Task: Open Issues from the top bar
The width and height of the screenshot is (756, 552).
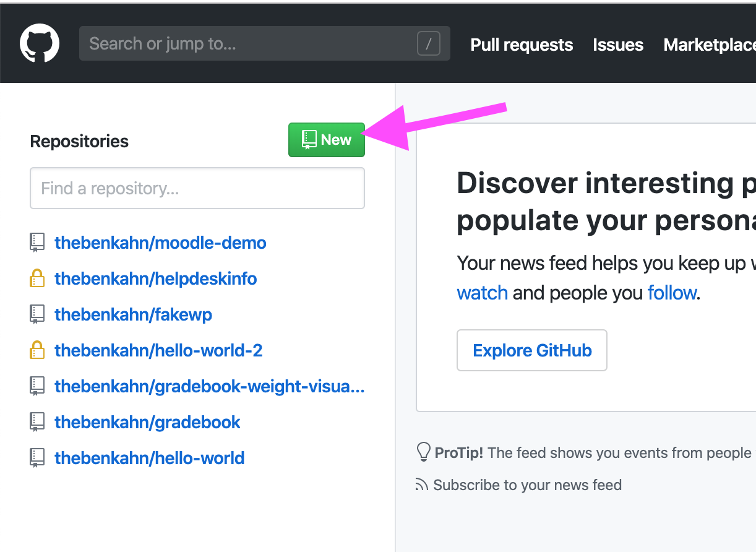Action: [x=617, y=44]
